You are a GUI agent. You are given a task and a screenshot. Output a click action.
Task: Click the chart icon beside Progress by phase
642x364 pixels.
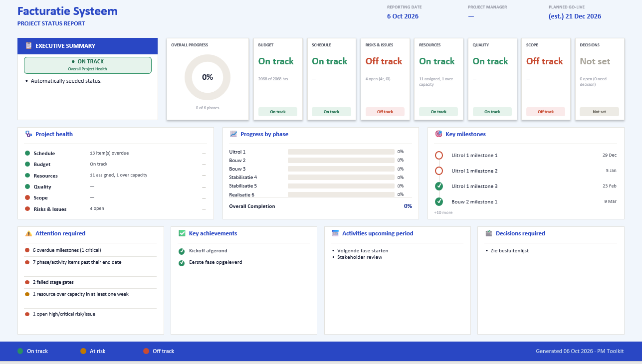click(233, 134)
